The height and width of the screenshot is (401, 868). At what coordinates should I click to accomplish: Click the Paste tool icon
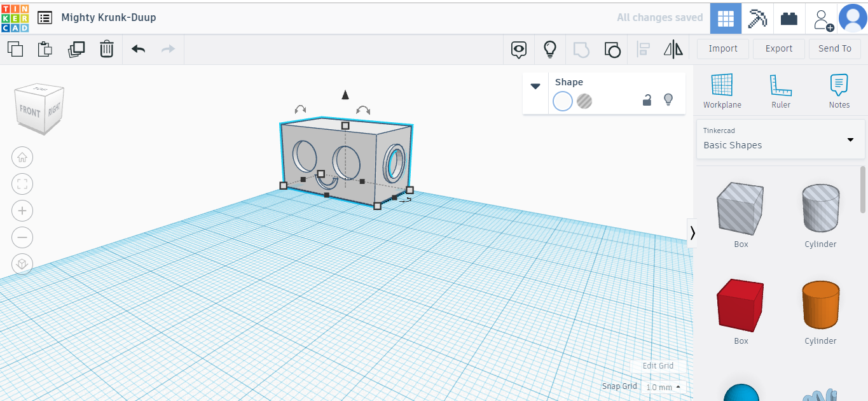tap(45, 49)
